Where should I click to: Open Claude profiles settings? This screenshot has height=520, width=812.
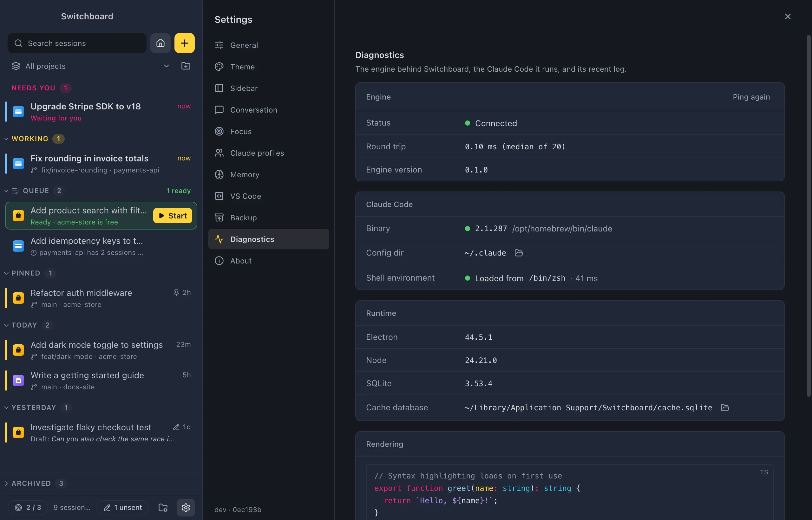coord(269,153)
